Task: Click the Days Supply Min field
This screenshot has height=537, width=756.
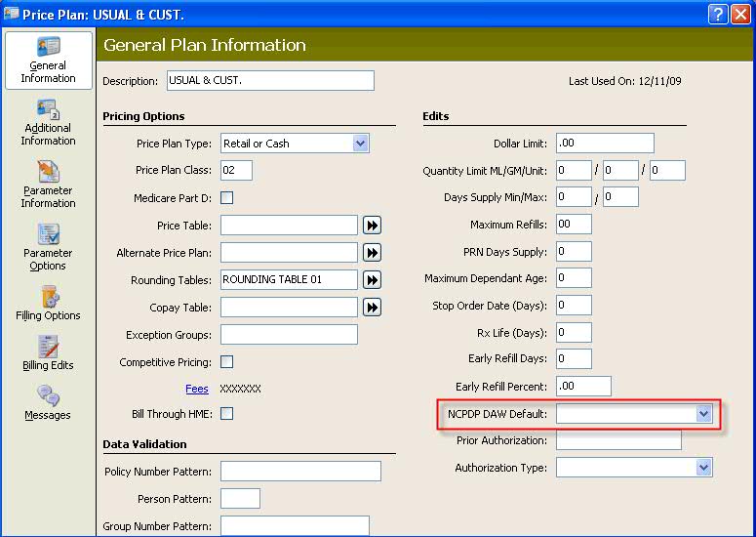Action: (574, 197)
